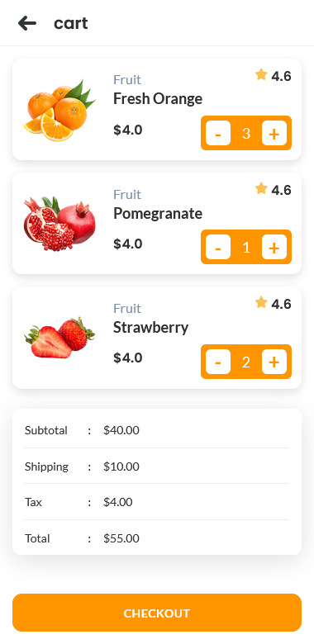Click the star rating on Pomegranate

click(x=273, y=189)
